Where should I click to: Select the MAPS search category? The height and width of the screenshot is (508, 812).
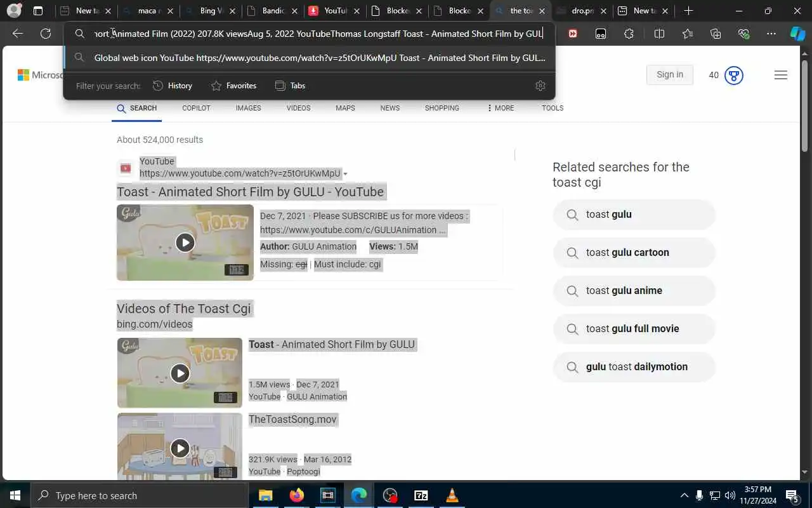click(x=345, y=108)
